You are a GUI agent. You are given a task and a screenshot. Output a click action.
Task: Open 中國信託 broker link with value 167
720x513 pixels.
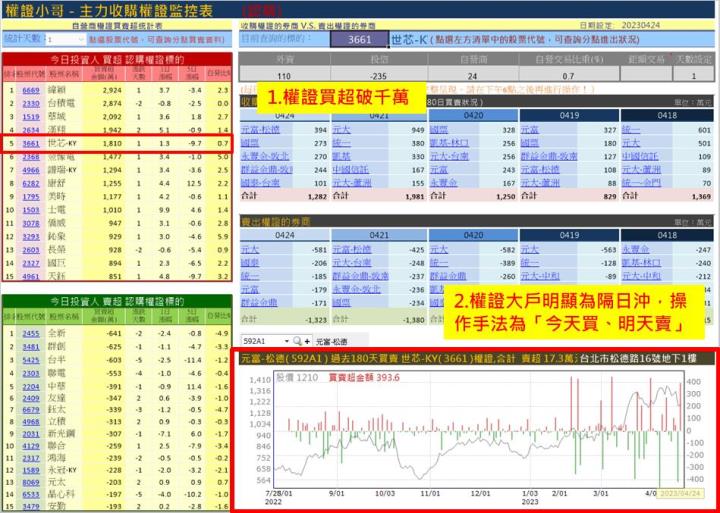[351, 170]
